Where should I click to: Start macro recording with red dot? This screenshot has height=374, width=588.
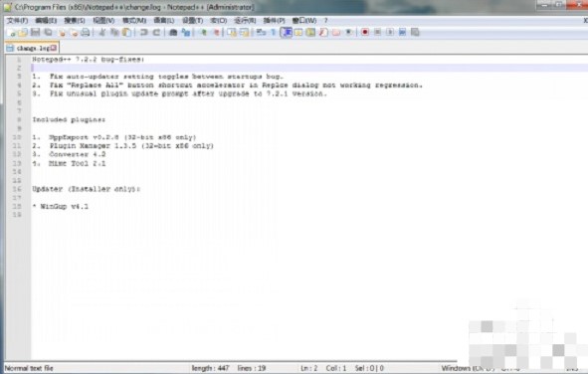(365, 32)
